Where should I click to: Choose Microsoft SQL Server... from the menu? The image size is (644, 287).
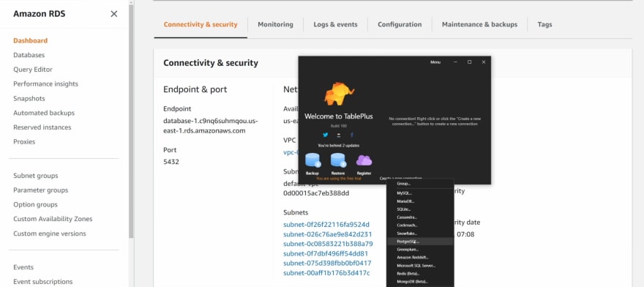pyautogui.click(x=420, y=266)
